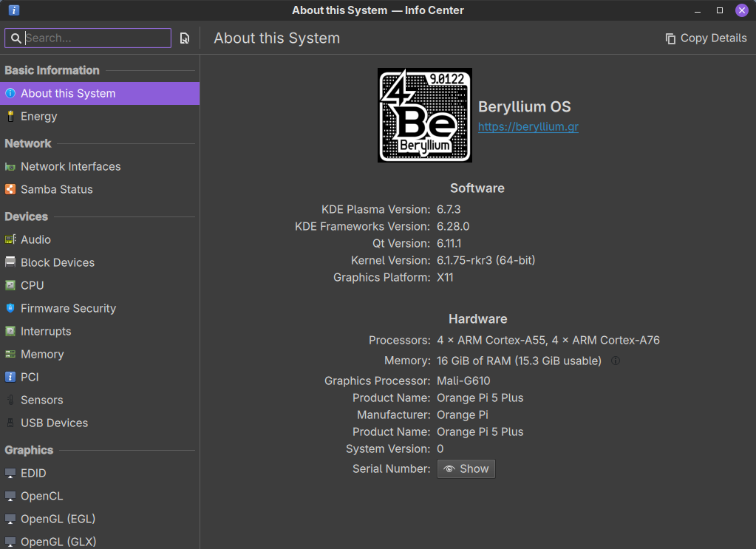Screen dimensions: 756x549
Task: Click the kernel version "6.1.75-rkr3 (64-bit)"
Action: (x=486, y=260)
